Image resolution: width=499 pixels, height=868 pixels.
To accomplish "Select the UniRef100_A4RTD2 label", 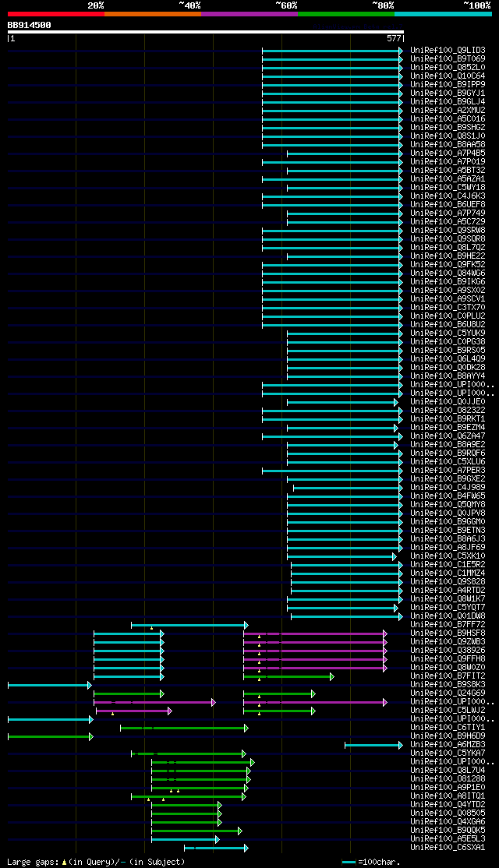I will coord(448,591).
